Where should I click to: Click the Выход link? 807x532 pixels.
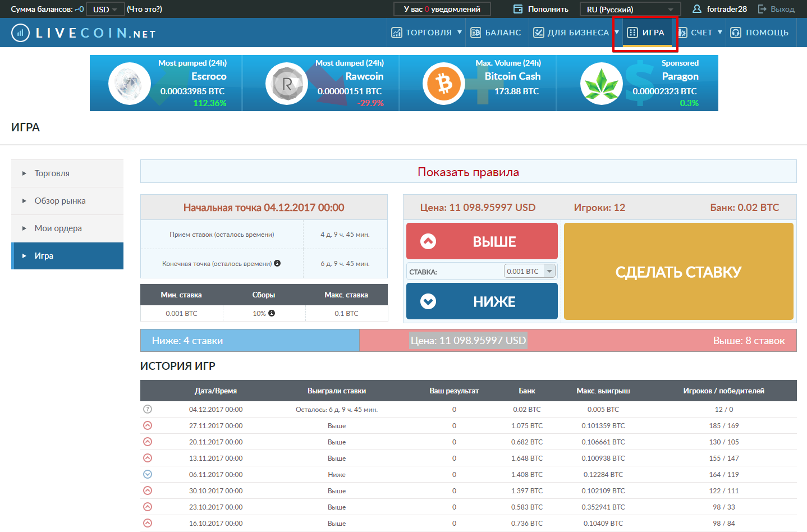782,9
